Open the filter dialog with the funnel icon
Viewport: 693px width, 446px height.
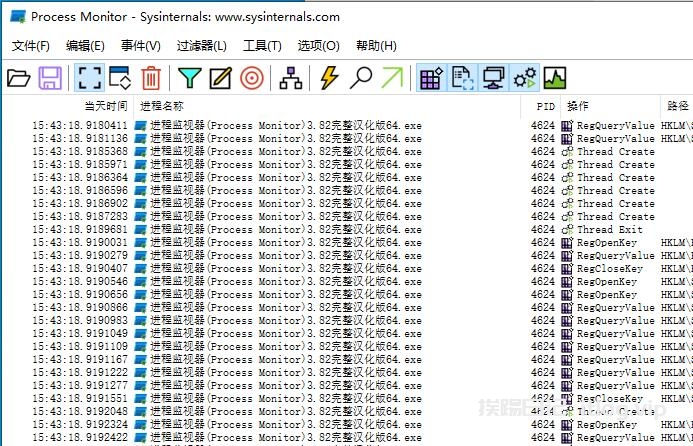190,78
